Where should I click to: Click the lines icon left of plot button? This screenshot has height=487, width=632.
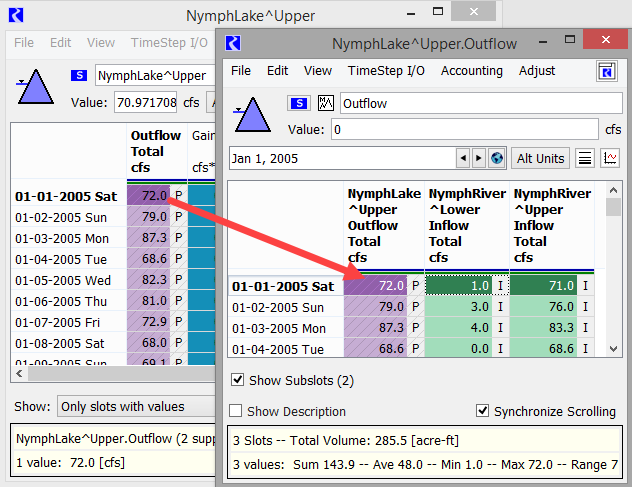585,159
